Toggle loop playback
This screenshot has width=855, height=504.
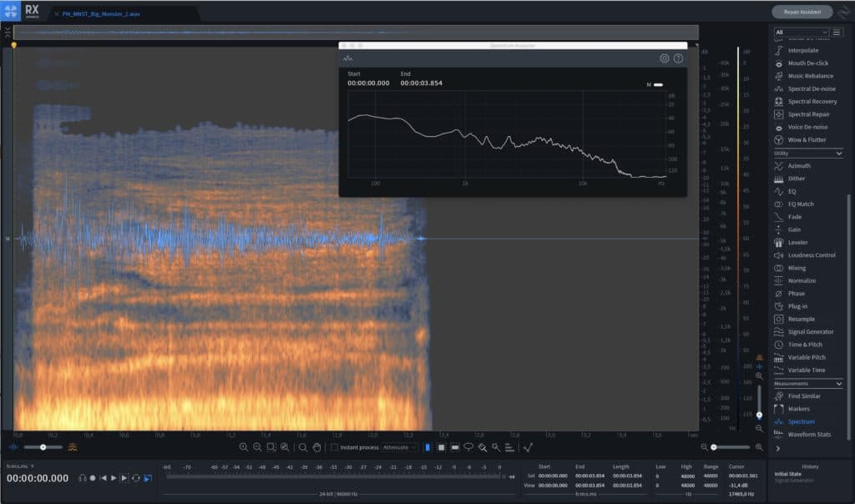(136, 478)
